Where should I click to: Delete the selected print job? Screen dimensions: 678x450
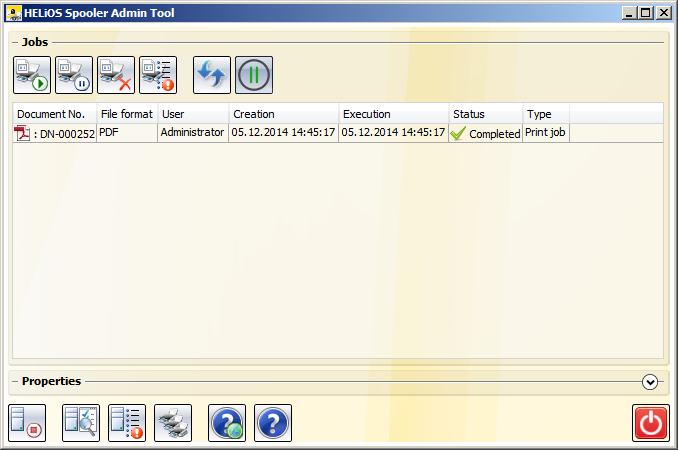tap(116, 75)
